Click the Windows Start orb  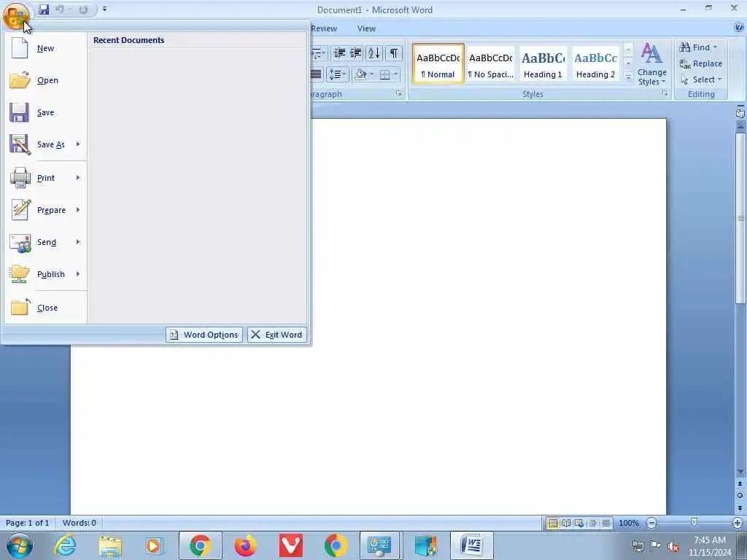click(x=19, y=545)
